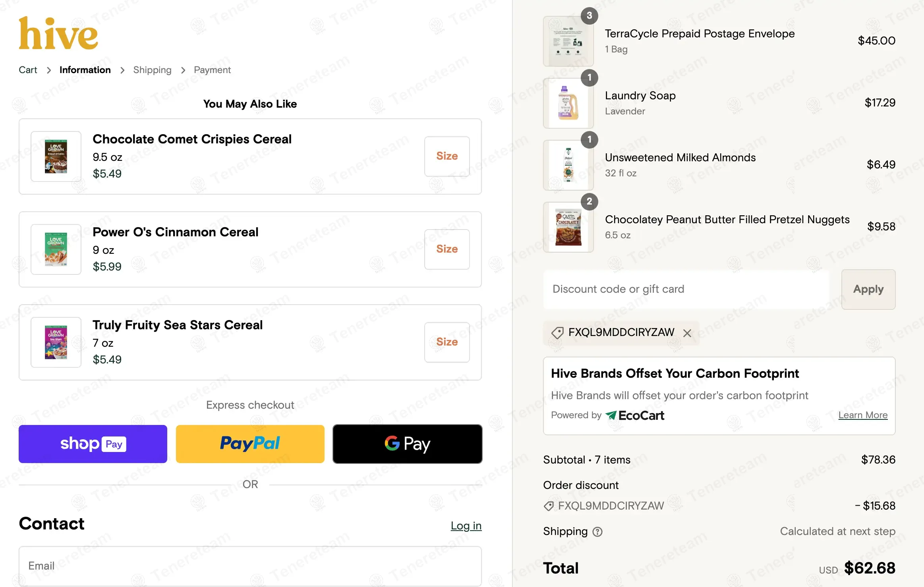Apply the discount code

coord(868,289)
